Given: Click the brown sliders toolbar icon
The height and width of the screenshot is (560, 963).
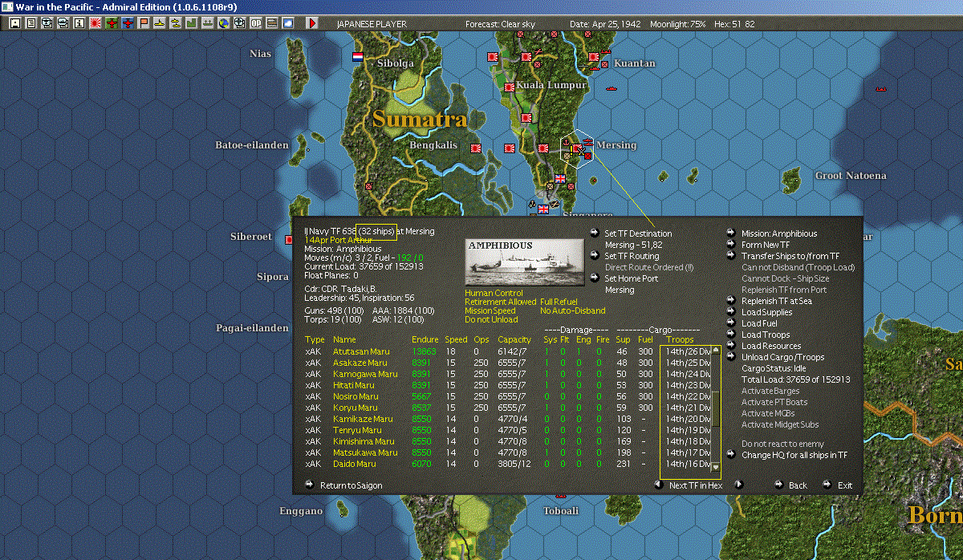Looking at the screenshot, I should coord(271,23).
